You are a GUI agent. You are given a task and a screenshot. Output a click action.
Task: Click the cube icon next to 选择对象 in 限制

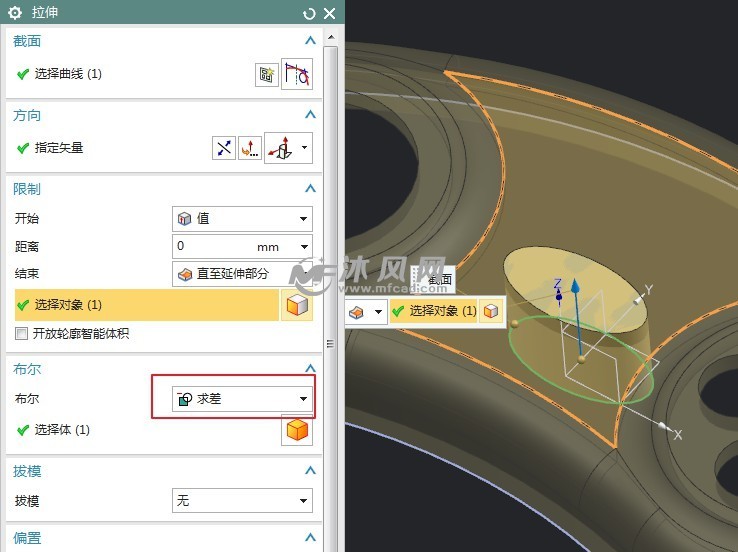[x=297, y=305]
